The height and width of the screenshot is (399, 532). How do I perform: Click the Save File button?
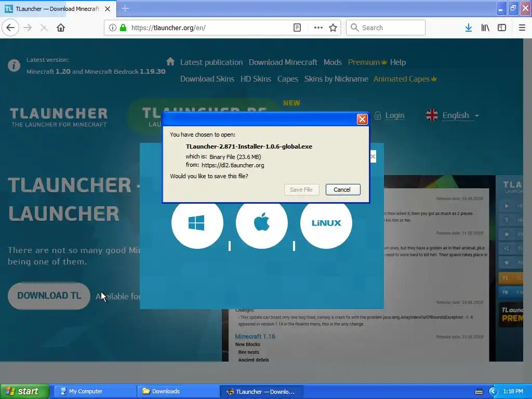coord(301,190)
